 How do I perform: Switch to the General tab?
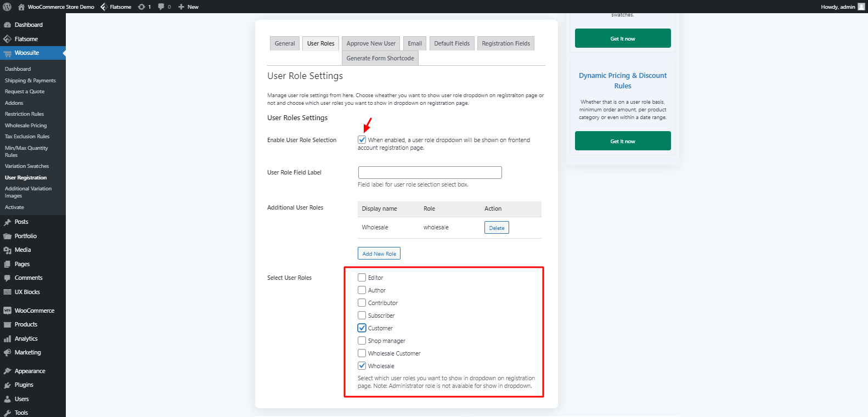285,43
